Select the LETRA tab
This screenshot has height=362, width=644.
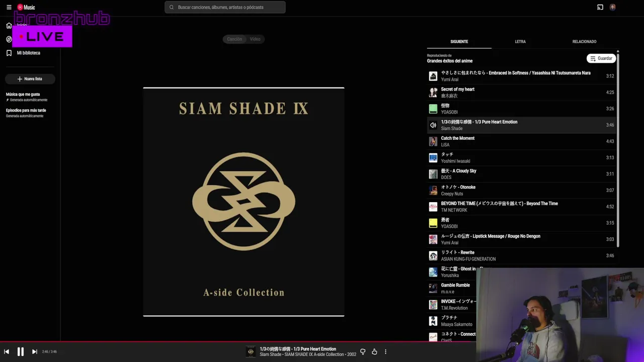tap(520, 42)
